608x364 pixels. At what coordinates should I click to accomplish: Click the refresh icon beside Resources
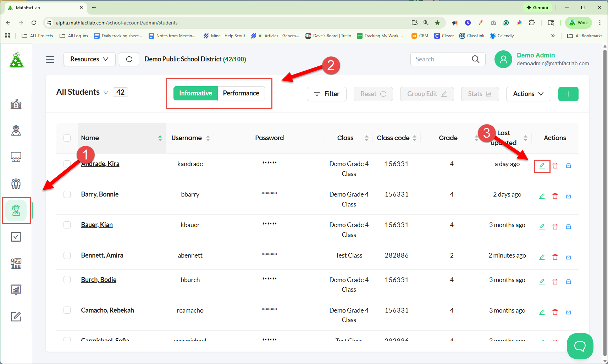129,59
